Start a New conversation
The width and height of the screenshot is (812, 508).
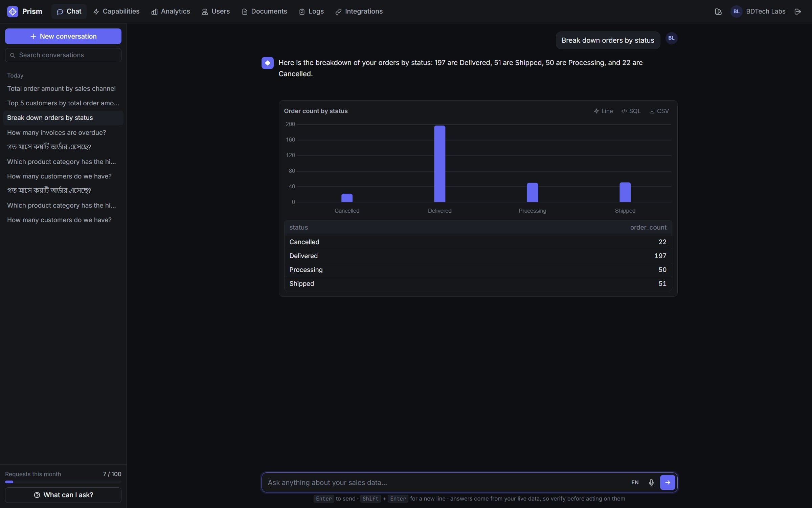coord(63,36)
